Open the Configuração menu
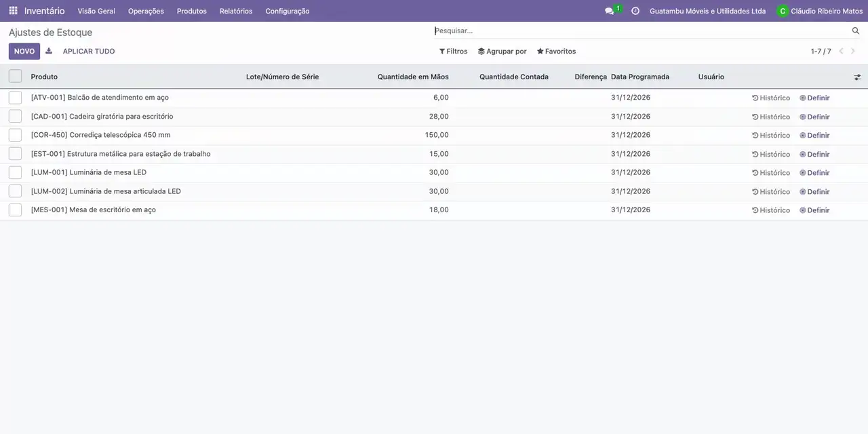This screenshot has height=434, width=868. pyautogui.click(x=288, y=11)
